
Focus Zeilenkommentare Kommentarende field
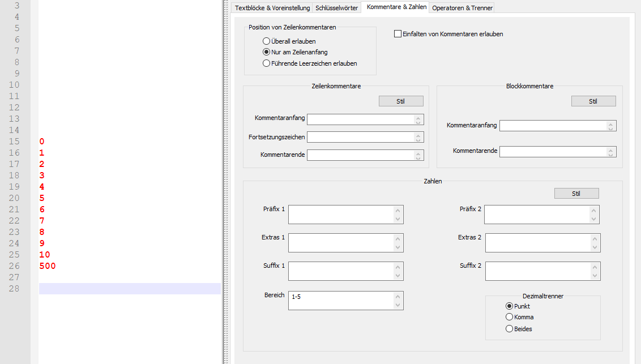365,155
